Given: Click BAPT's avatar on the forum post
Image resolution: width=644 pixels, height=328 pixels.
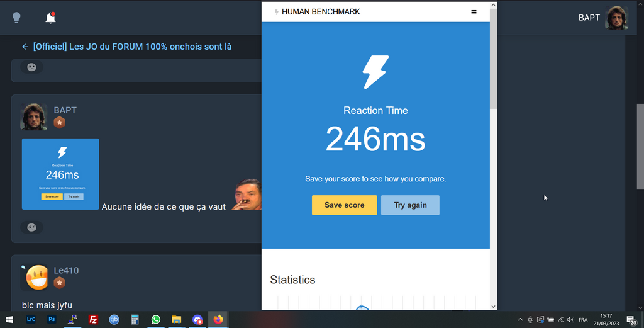Looking at the screenshot, I should point(34,116).
